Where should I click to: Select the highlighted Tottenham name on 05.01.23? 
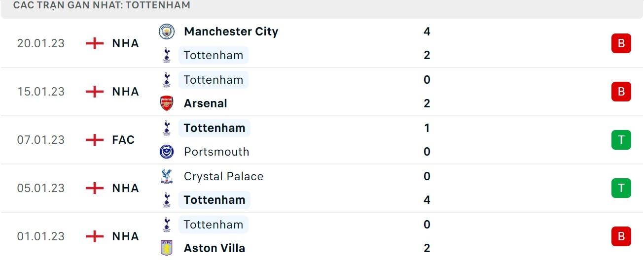(x=214, y=200)
